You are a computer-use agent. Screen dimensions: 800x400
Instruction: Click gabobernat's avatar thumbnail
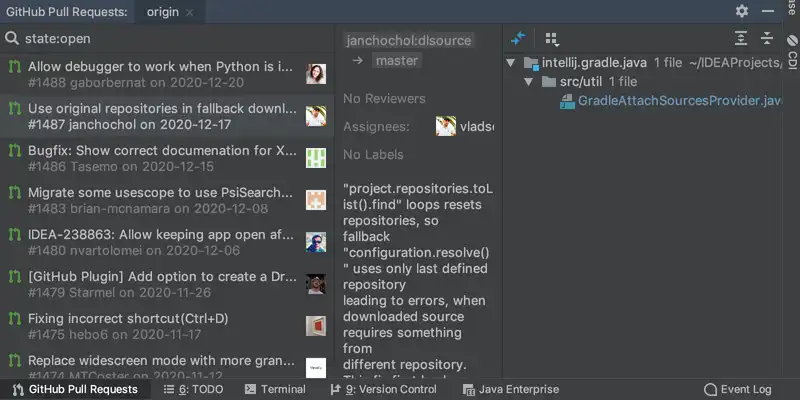(x=316, y=74)
